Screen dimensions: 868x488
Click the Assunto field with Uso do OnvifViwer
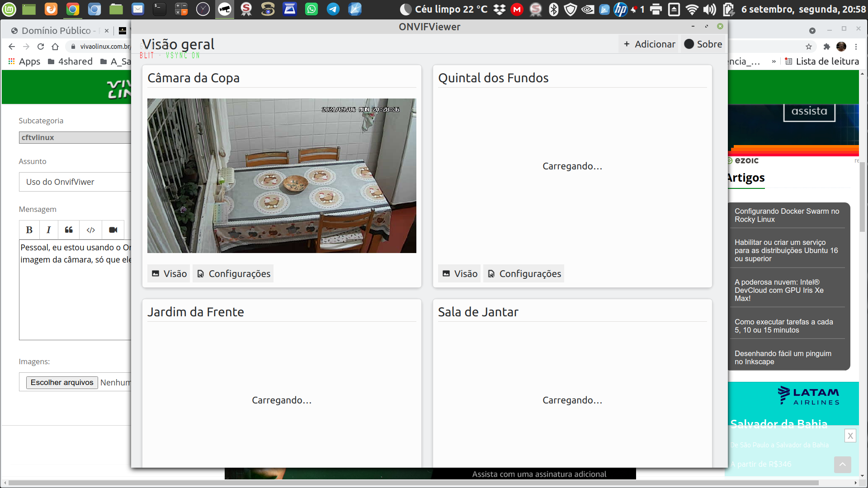[x=75, y=182]
